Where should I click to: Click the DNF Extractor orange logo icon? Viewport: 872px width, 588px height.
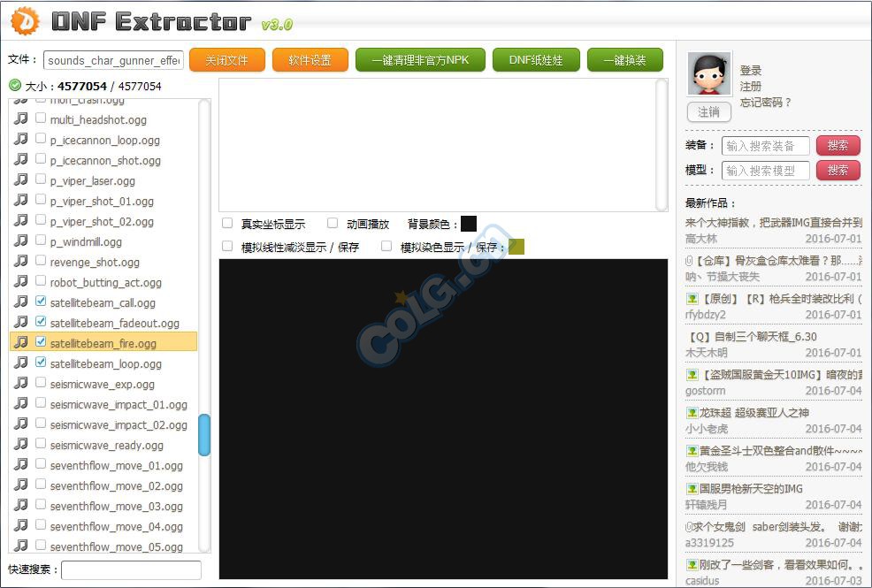tap(25, 21)
